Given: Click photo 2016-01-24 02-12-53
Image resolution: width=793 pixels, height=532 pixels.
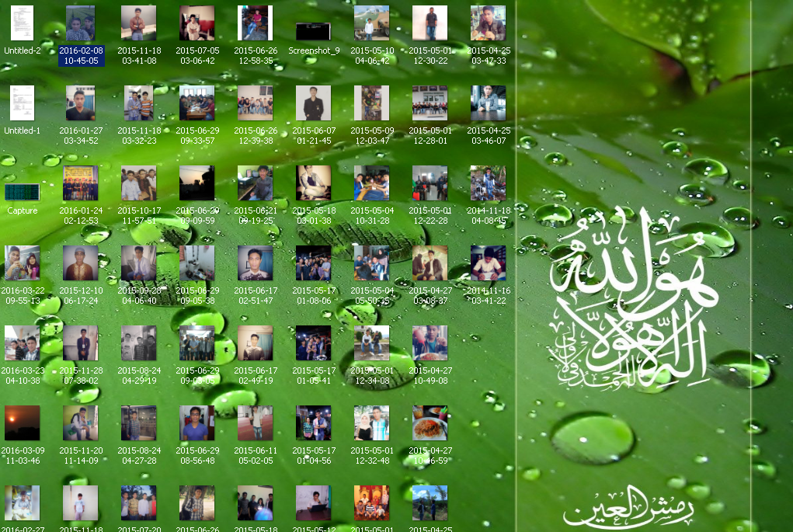Looking at the screenshot, I should pyautogui.click(x=81, y=183).
